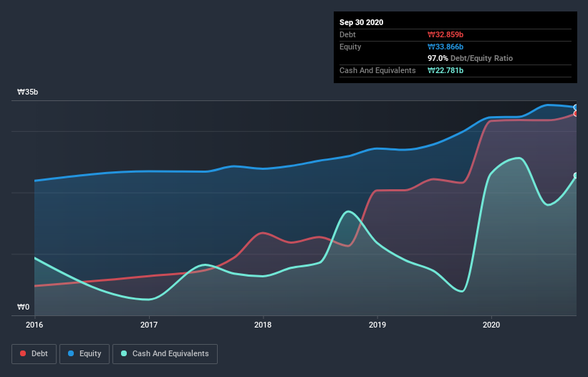Screen dimensions: 588x377
Task: Click the Equity row label in tooltip
Action: (x=350, y=47)
